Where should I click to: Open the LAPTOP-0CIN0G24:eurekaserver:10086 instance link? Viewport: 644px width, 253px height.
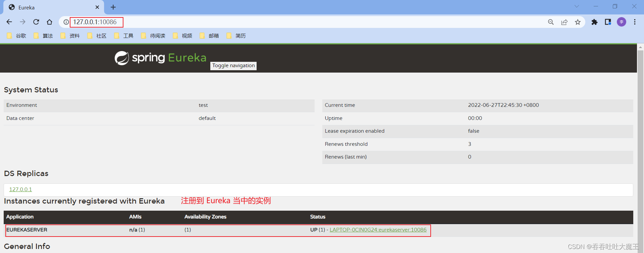point(378,230)
